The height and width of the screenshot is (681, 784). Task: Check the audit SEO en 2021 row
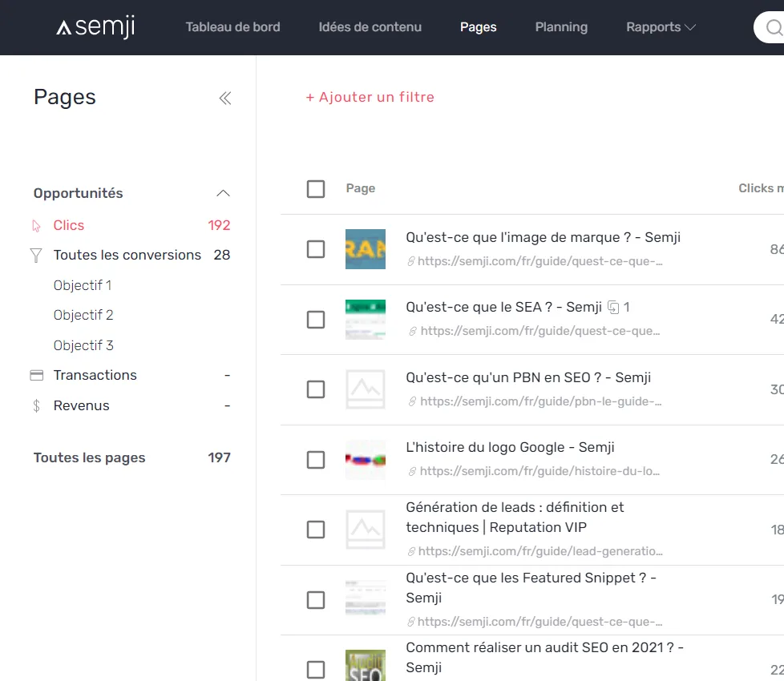click(x=316, y=670)
